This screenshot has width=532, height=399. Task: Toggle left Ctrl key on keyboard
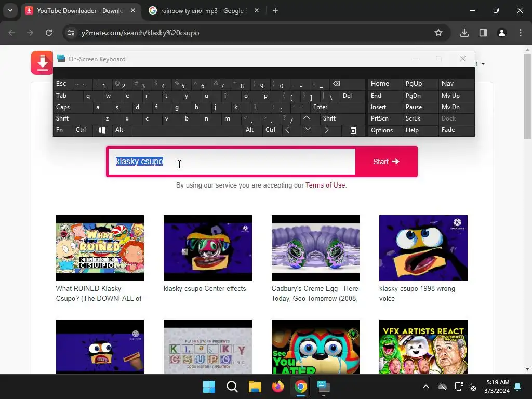coord(83,130)
